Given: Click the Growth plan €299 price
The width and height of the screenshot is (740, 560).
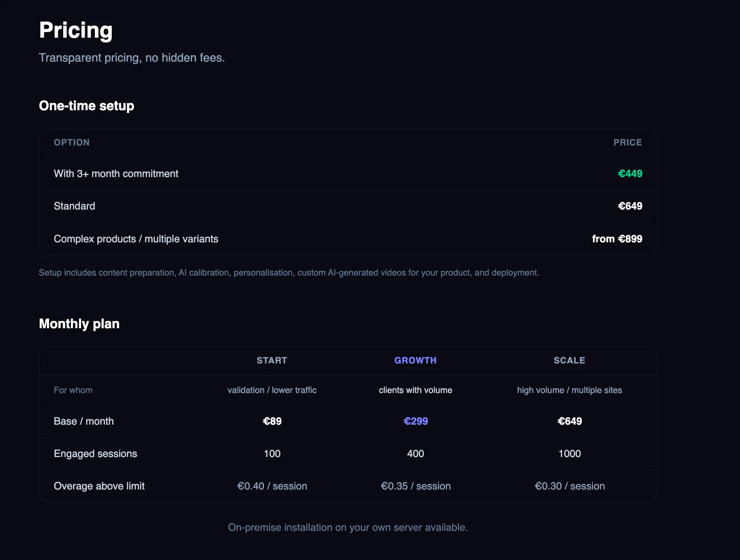Looking at the screenshot, I should (x=415, y=421).
